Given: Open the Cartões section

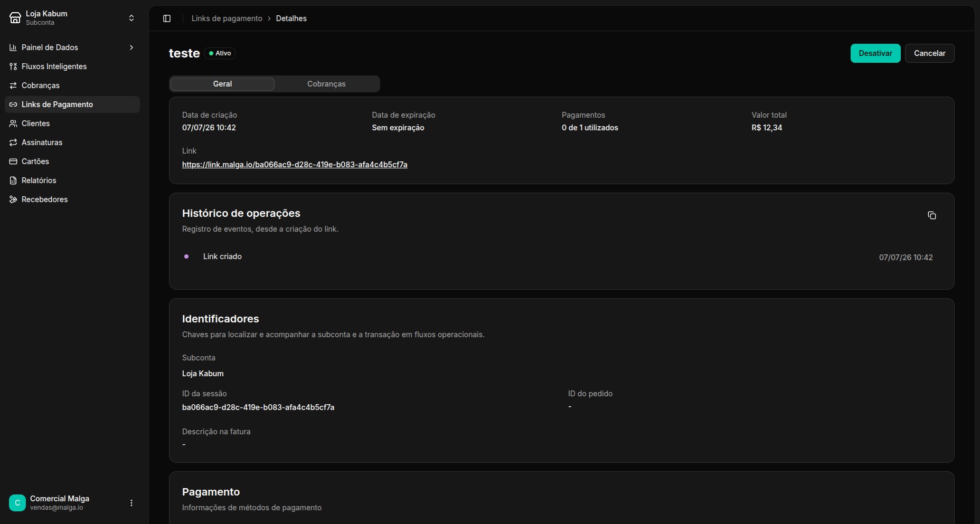Looking at the screenshot, I should [x=72, y=161].
